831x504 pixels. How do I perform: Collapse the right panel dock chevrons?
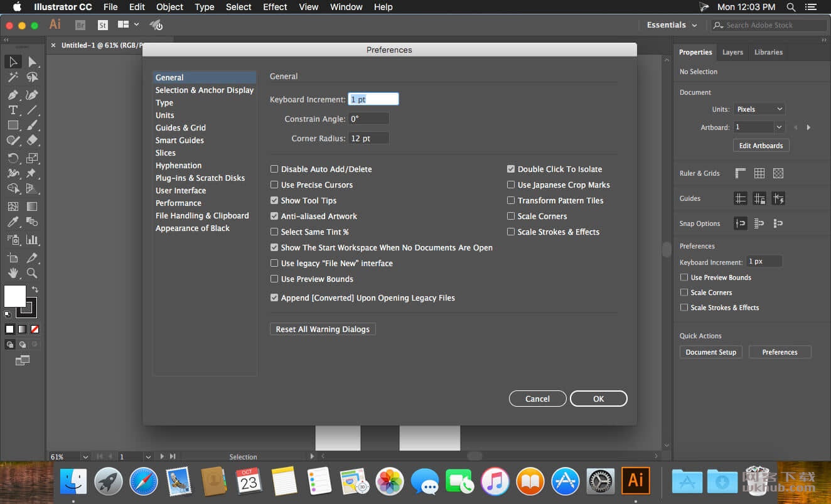[x=823, y=39]
